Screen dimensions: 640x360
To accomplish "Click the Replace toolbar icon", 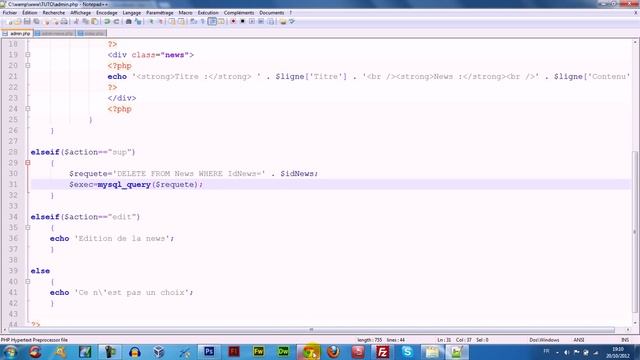I will click(x=138, y=21).
